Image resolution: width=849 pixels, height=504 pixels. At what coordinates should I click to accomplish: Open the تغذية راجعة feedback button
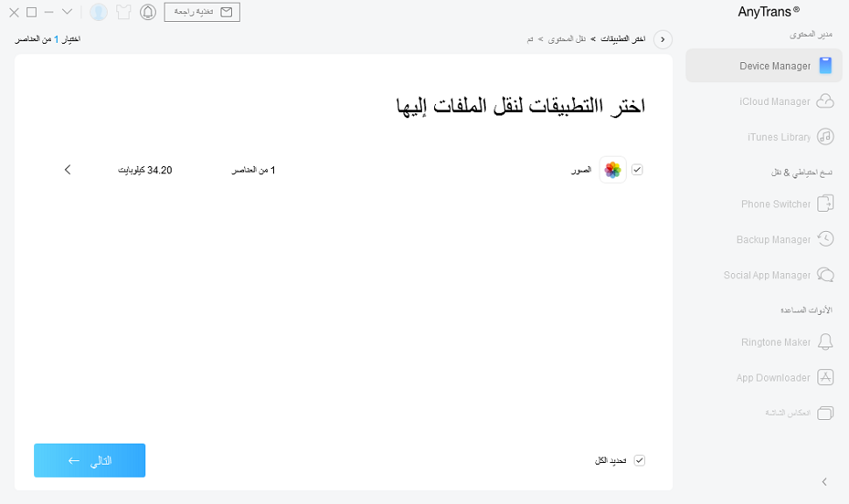(x=202, y=12)
